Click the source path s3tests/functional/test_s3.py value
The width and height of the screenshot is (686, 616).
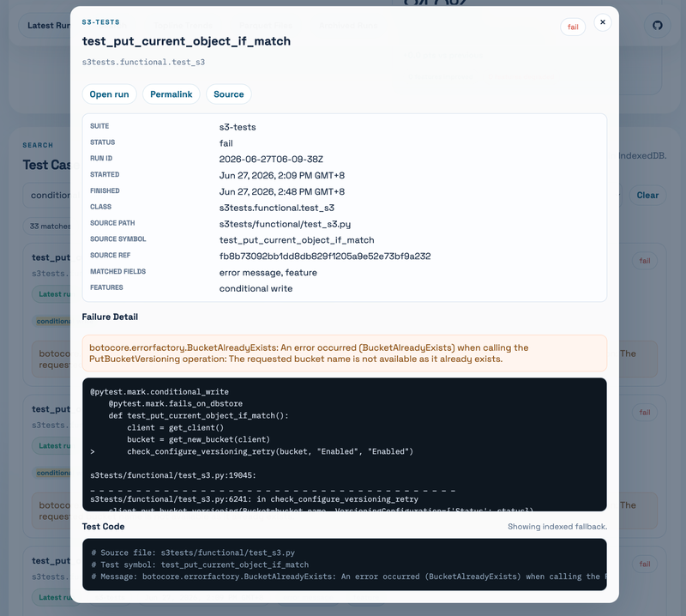click(x=285, y=224)
